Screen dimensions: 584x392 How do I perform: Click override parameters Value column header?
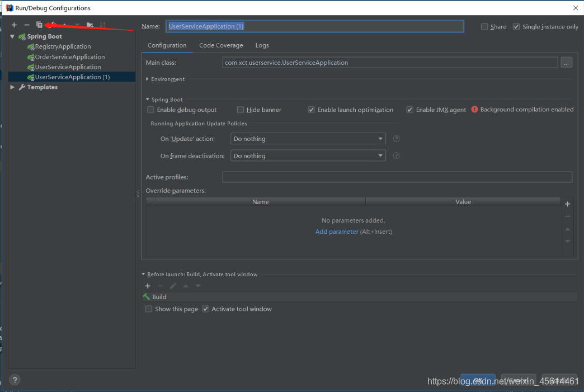[463, 202]
